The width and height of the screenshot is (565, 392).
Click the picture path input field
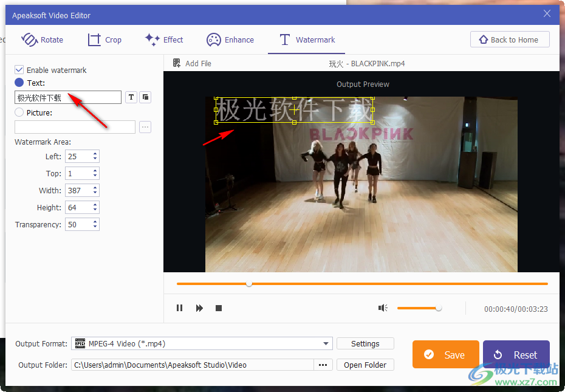(75, 127)
